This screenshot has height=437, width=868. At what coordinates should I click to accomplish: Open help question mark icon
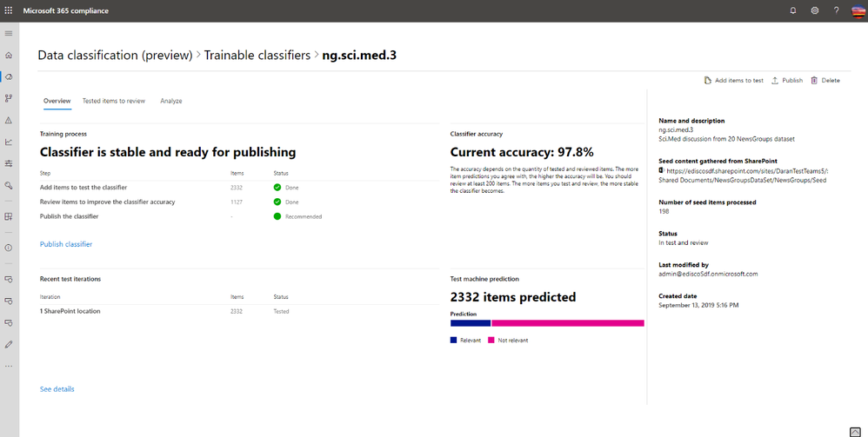pos(836,10)
